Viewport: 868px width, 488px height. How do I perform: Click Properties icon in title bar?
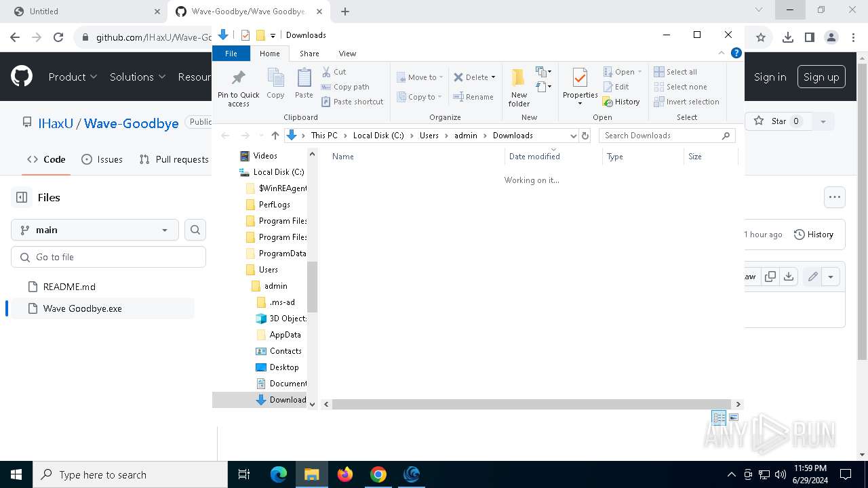pos(245,35)
